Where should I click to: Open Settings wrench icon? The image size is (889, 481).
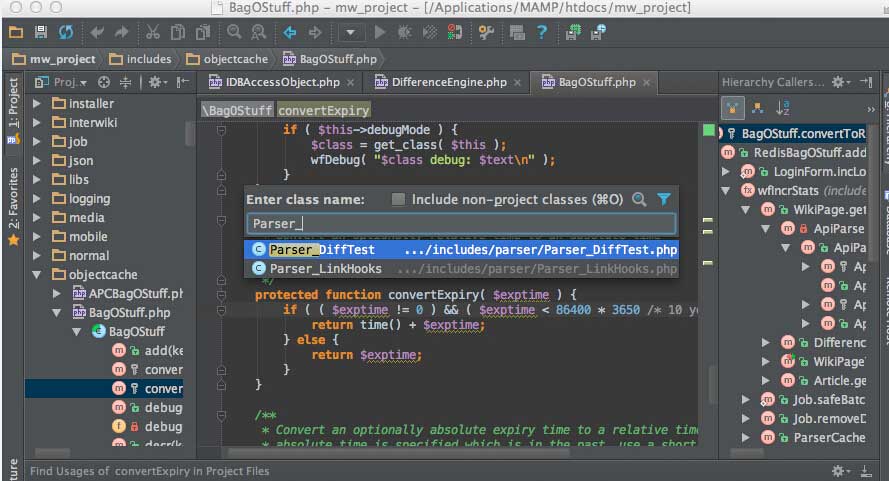[x=486, y=32]
